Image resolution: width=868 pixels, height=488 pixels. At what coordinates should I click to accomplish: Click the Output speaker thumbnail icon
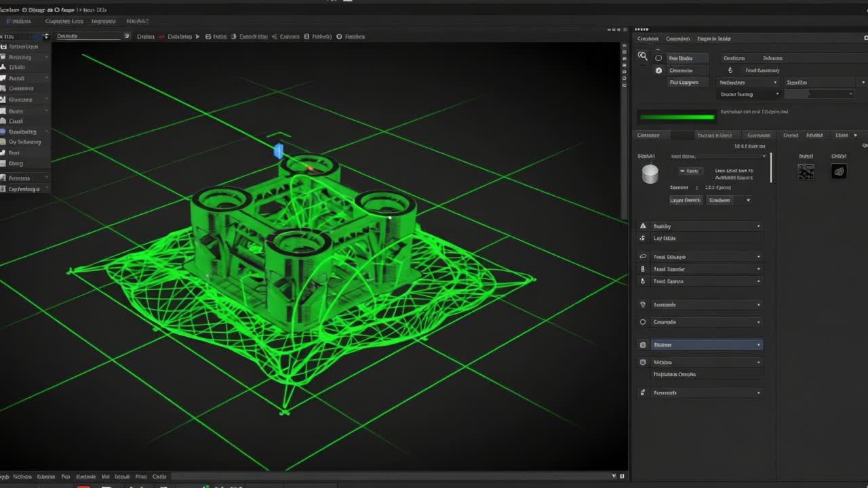point(838,171)
